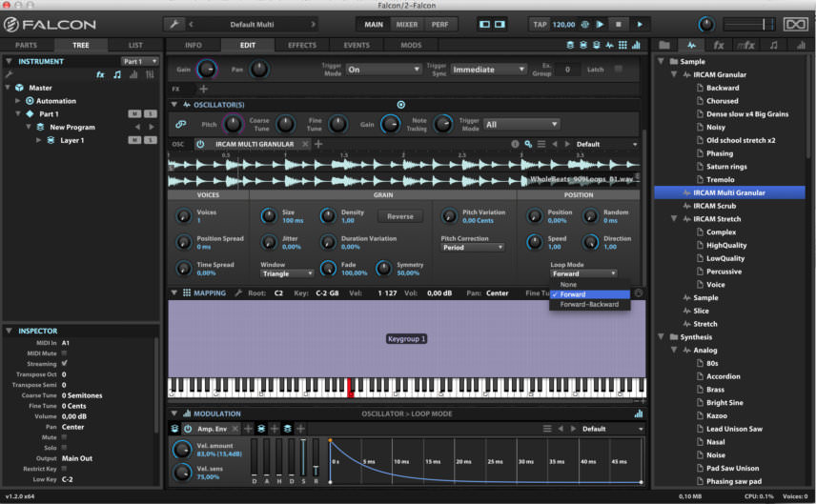The image size is (816, 504).
Task: Open the folder icon in the browser panel
Action: pos(664,45)
